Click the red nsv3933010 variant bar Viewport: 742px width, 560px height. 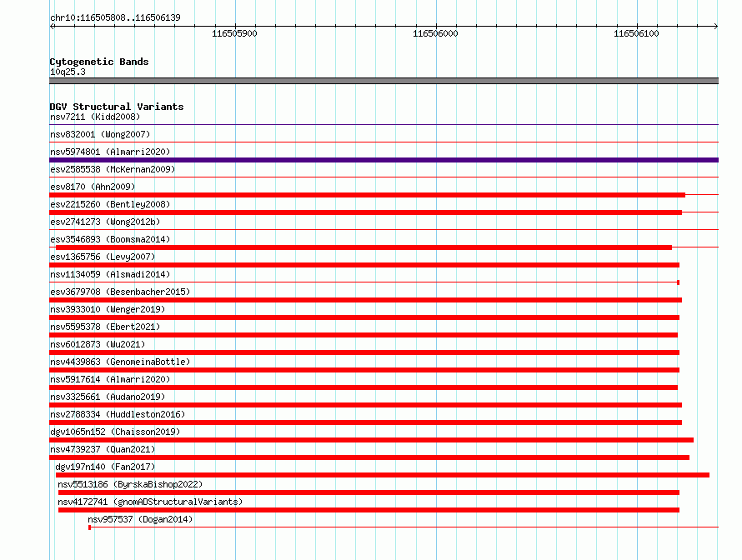[x=364, y=317]
